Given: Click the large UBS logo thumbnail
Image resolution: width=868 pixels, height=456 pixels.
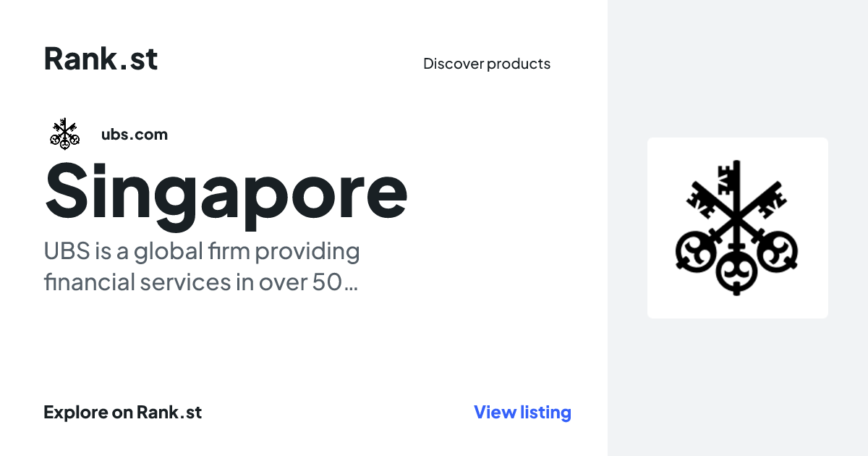Looking at the screenshot, I should 738,228.
